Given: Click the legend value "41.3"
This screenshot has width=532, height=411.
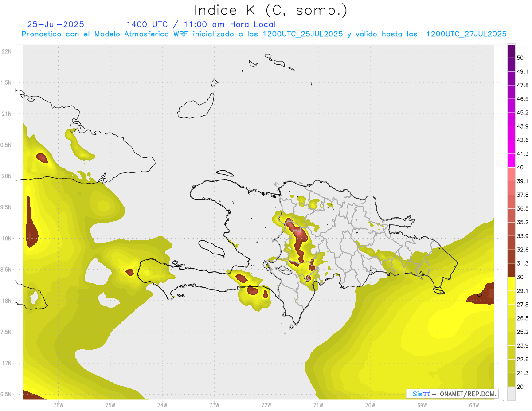Looking at the screenshot, I should pyautogui.click(x=523, y=154).
